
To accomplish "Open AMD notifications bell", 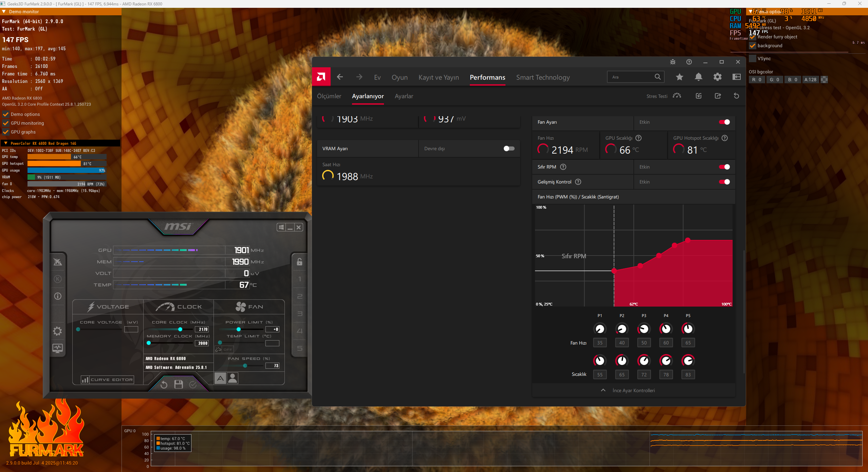I will [698, 77].
